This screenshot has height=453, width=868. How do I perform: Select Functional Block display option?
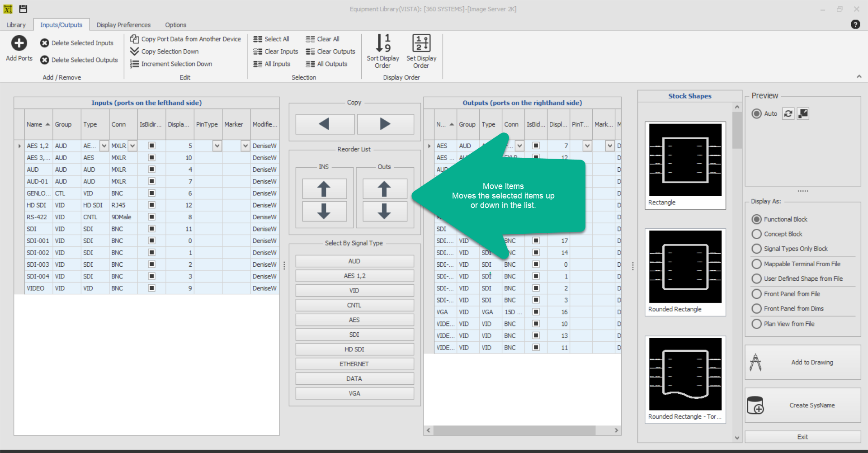click(x=756, y=219)
